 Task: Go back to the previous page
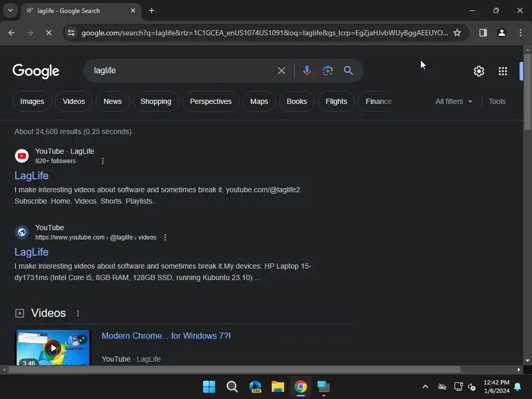click(x=11, y=33)
